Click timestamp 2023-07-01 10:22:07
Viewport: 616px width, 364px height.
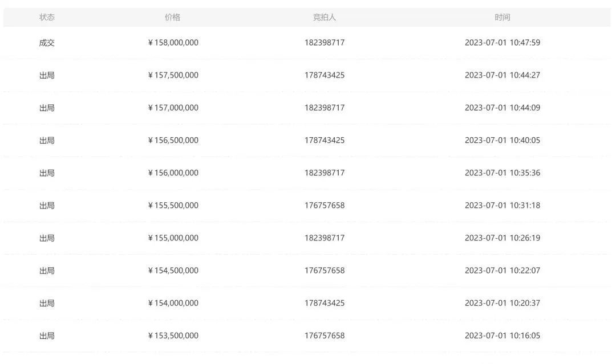click(502, 271)
